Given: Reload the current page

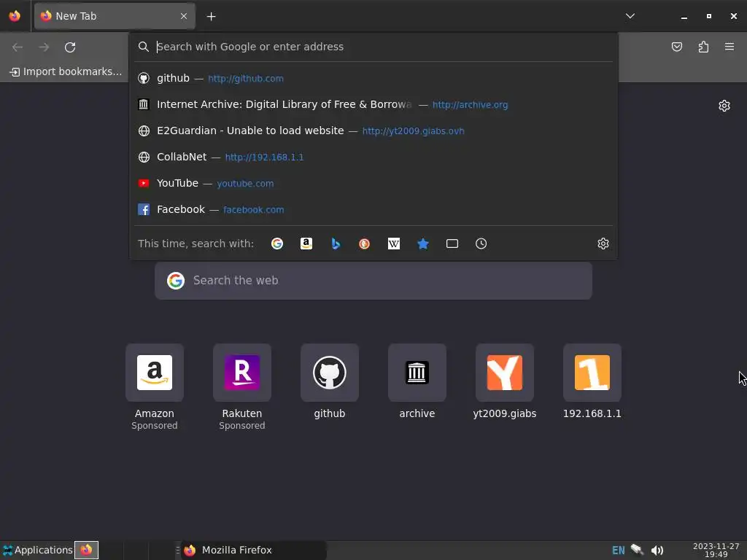Looking at the screenshot, I should pos(70,47).
